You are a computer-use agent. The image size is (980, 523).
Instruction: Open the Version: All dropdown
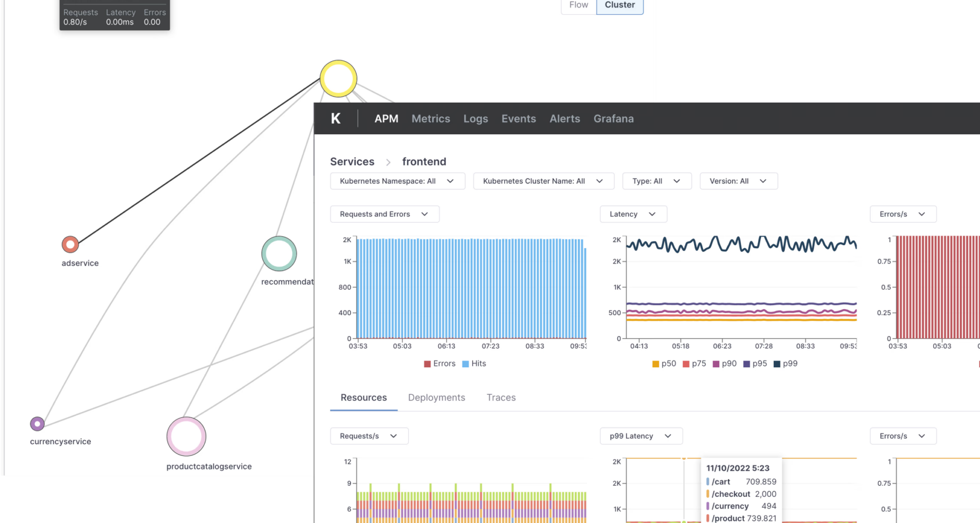tap(739, 181)
